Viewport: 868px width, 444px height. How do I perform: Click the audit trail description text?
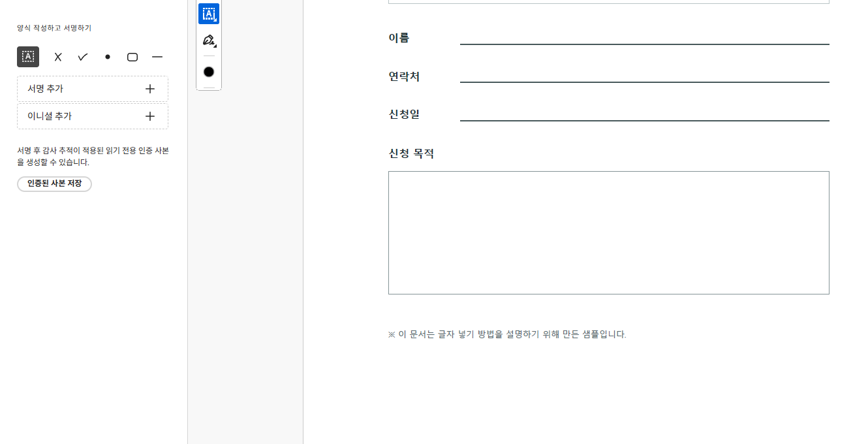tap(93, 157)
